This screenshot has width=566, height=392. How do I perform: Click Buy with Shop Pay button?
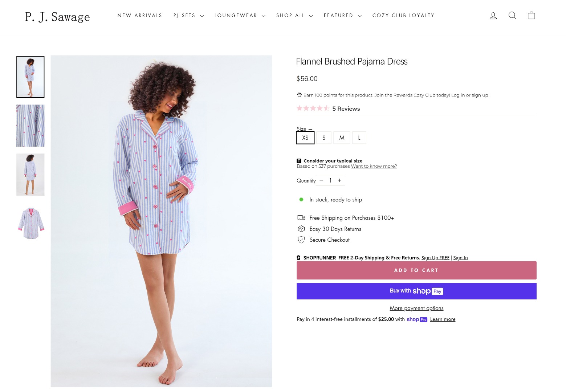pyautogui.click(x=416, y=291)
